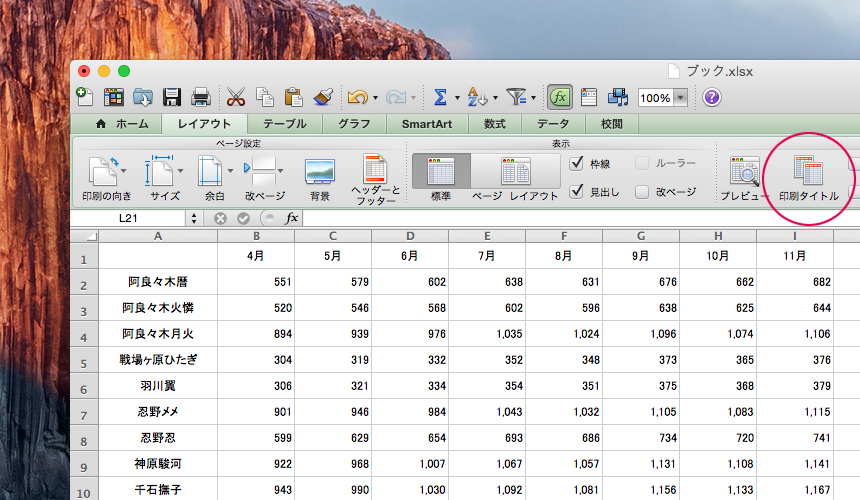Click the Undo arrow icon
This screenshot has height=500, width=860.
coord(358,98)
